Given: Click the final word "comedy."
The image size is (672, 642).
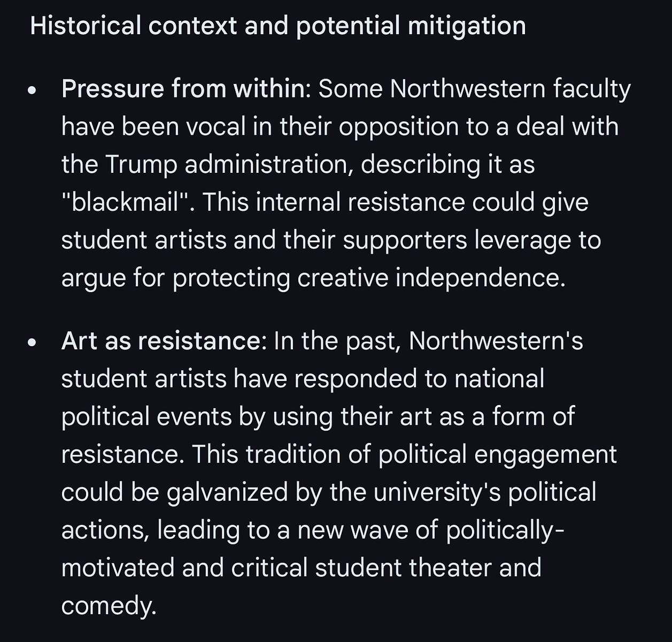Looking at the screenshot, I should tap(109, 606).
